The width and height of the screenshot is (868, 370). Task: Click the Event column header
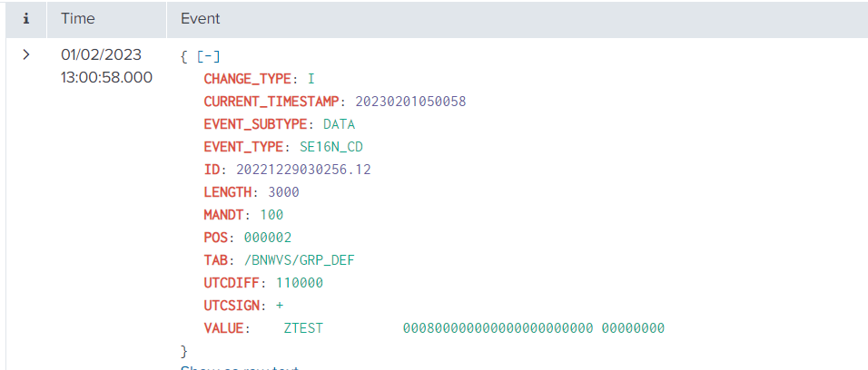pos(200,18)
